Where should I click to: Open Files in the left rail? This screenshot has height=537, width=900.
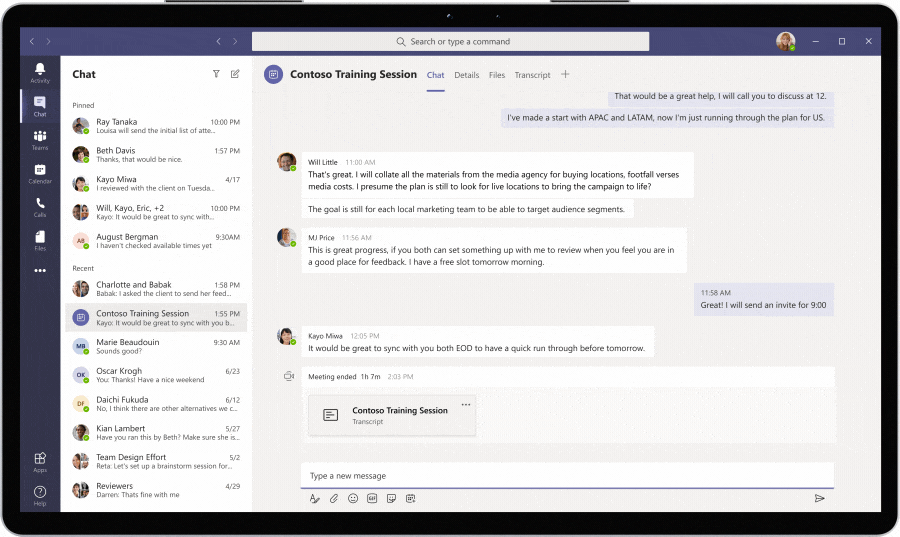40,240
